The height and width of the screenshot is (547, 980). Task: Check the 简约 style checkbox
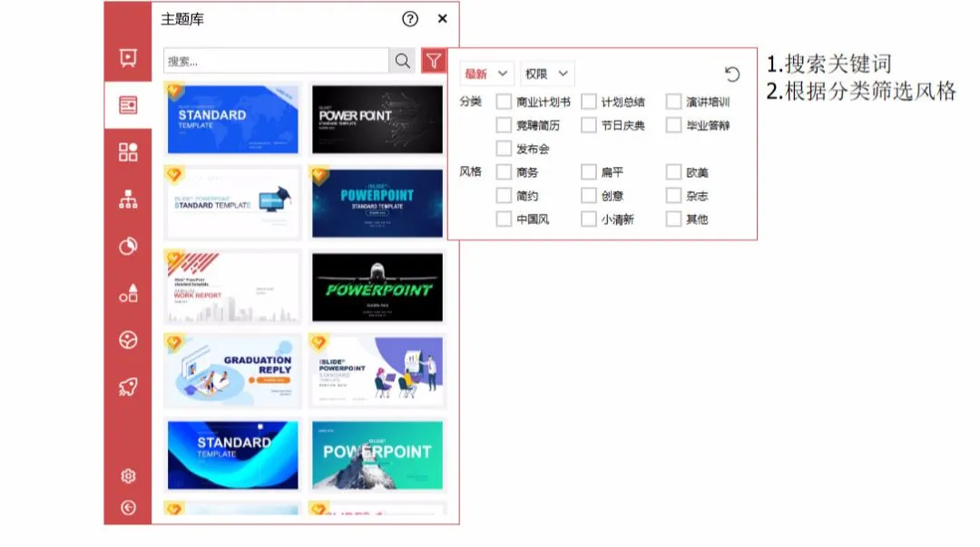[x=504, y=196]
